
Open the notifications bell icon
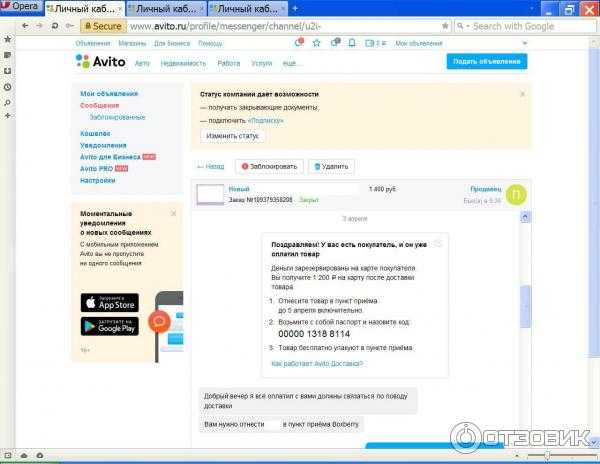(x=352, y=43)
